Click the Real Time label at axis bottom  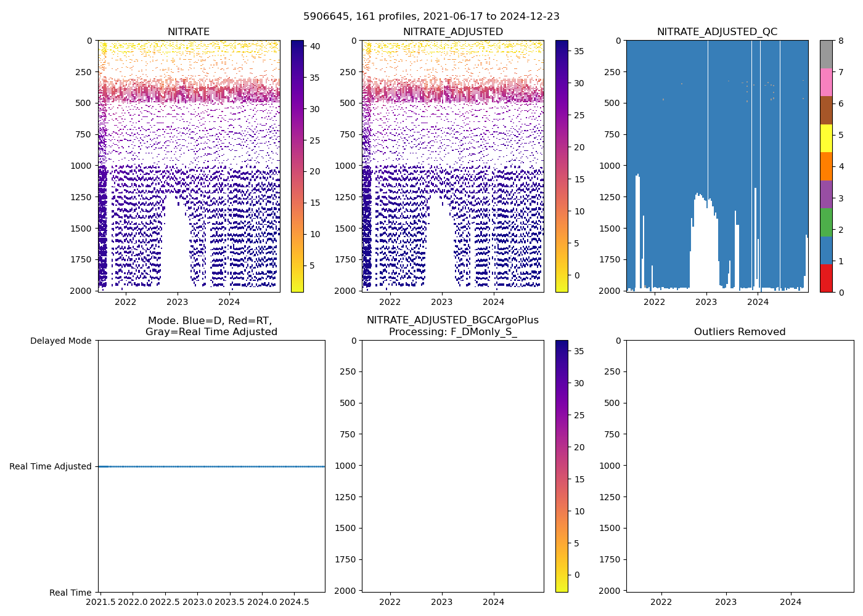[70, 593]
